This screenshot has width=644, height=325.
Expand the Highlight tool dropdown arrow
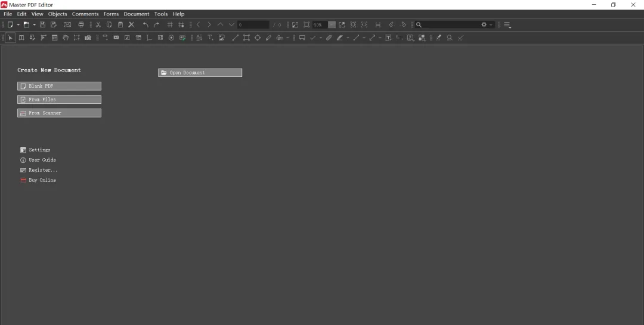tap(348, 38)
